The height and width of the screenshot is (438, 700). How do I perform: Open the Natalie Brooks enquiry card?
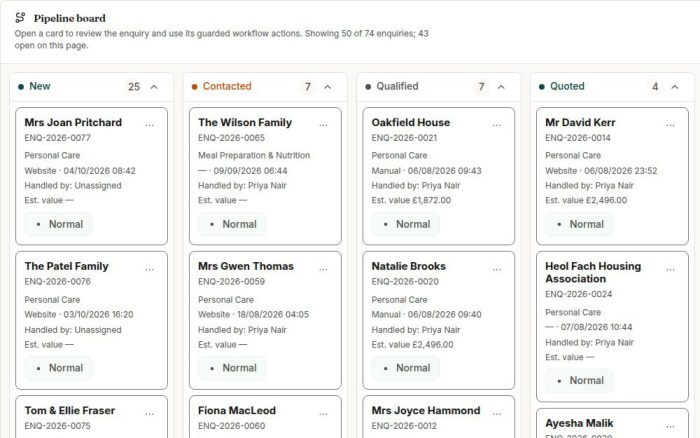coord(438,320)
